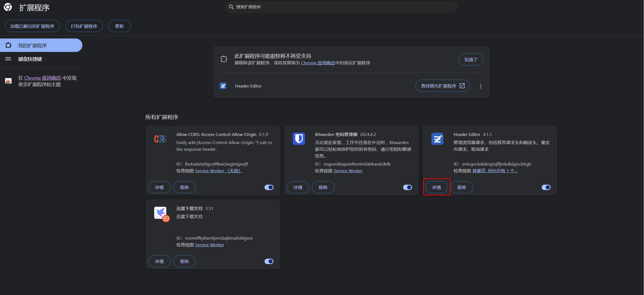
Task: Click 查找替代扩展程序 button
Action: pos(442,86)
